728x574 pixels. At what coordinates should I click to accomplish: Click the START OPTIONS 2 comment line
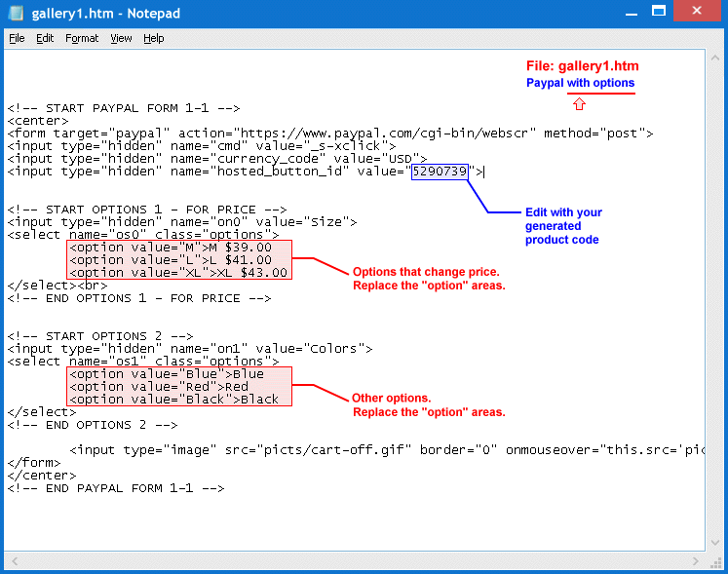100,336
